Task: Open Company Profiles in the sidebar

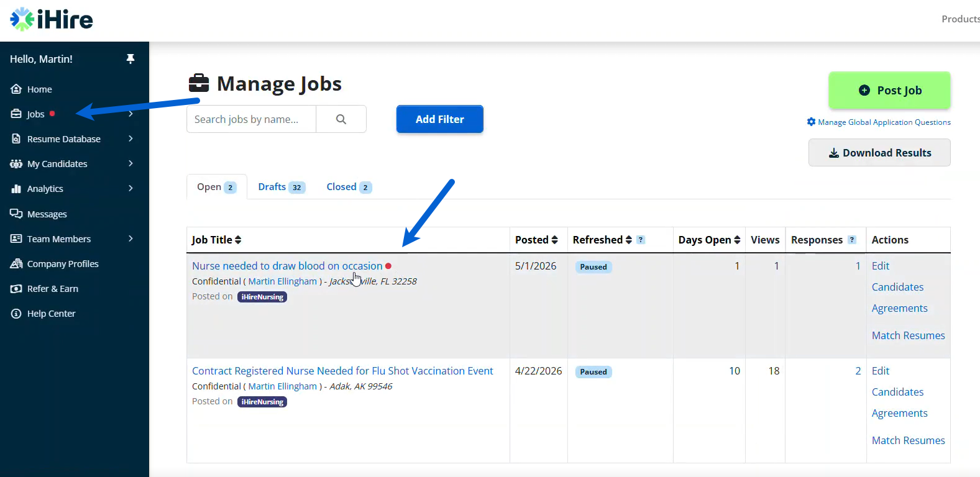Action: pos(63,264)
